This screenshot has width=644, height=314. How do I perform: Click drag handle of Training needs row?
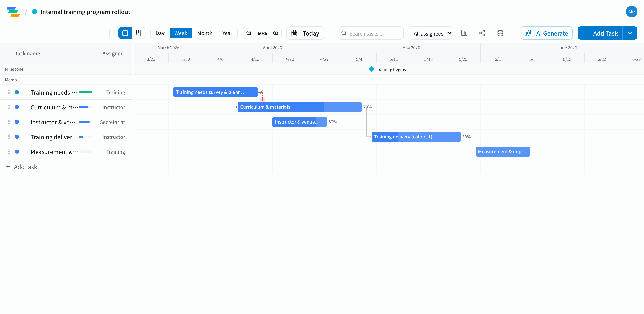click(9, 92)
